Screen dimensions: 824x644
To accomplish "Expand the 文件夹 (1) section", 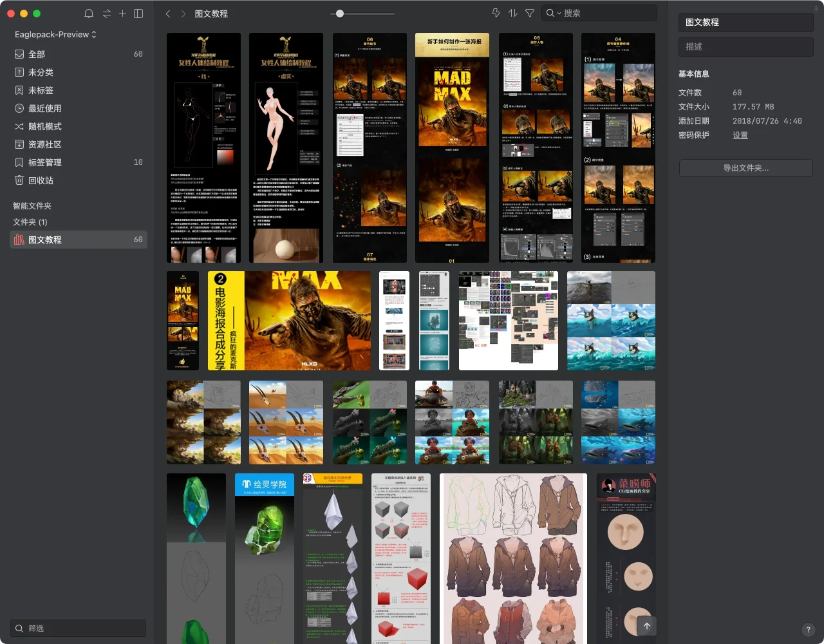I will click(30, 222).
